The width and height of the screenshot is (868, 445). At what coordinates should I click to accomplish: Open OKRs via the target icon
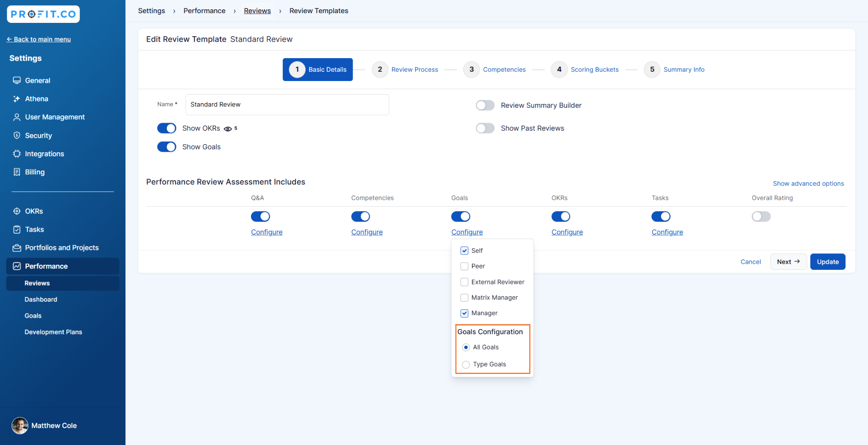point(17,211)
